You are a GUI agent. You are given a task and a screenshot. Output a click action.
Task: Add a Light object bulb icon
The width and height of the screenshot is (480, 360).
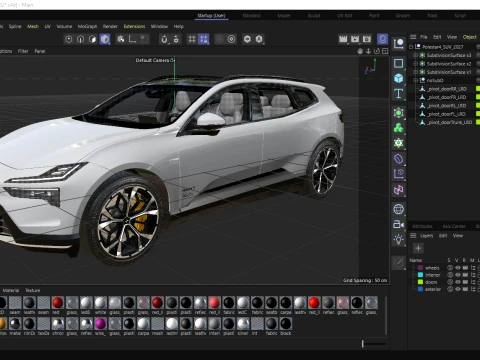point(399,240)
